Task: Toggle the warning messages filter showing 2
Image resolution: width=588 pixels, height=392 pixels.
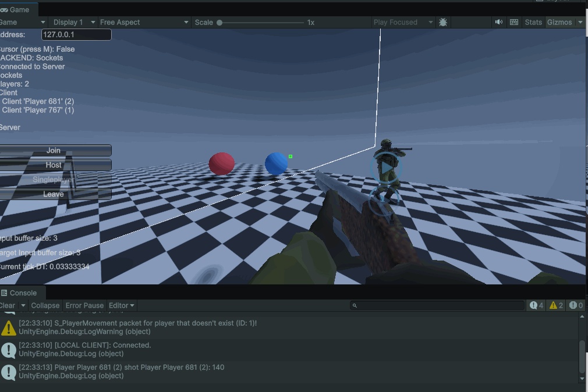Action: (555, 305)
